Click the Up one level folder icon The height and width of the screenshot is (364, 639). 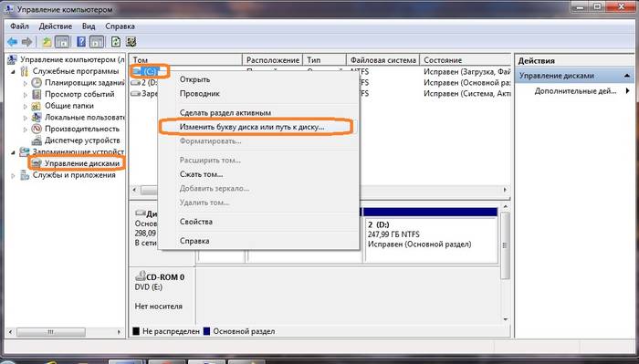[x=47, y=42]
